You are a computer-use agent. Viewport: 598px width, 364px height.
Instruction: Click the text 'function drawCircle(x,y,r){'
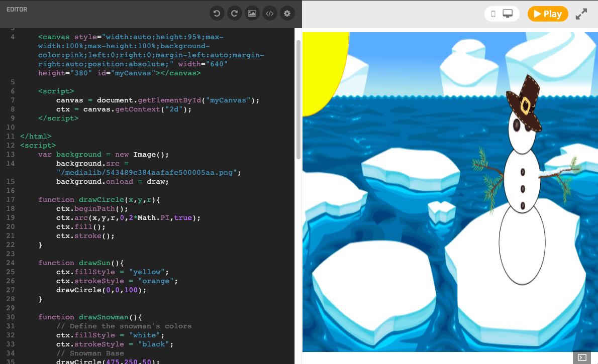tap(99, 200)
